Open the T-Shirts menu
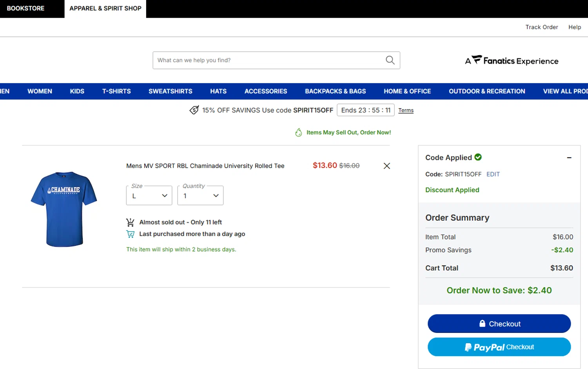Screen dimensions: 588x369 click(116, 91)
